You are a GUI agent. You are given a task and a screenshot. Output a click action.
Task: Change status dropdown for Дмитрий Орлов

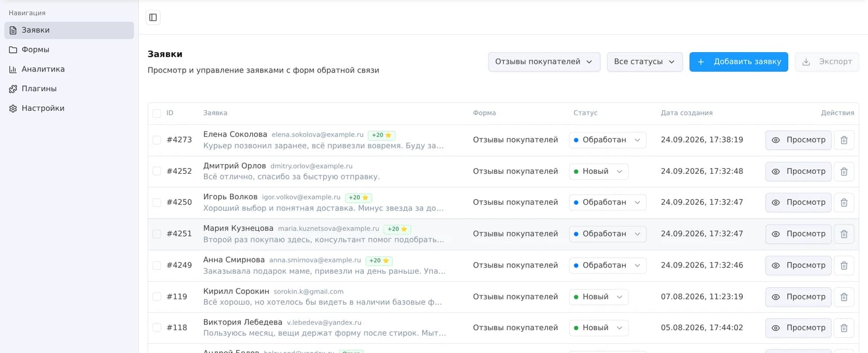[x=599, y=172]
